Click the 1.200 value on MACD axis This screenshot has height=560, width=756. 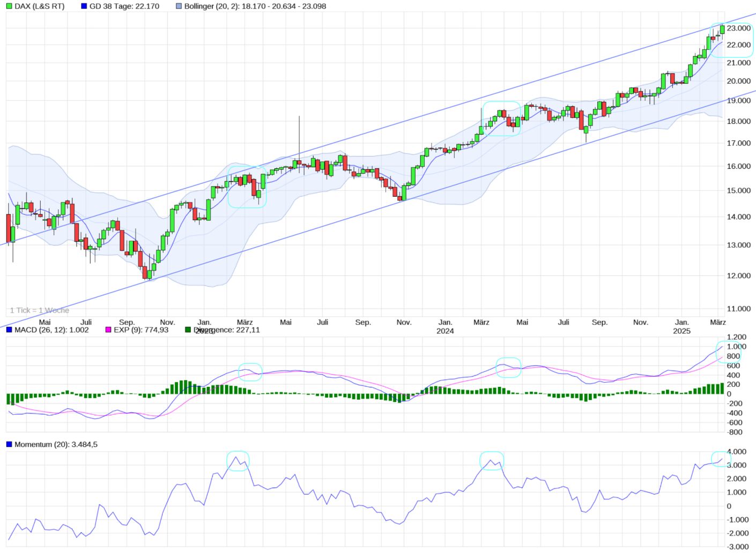(736, 337)
